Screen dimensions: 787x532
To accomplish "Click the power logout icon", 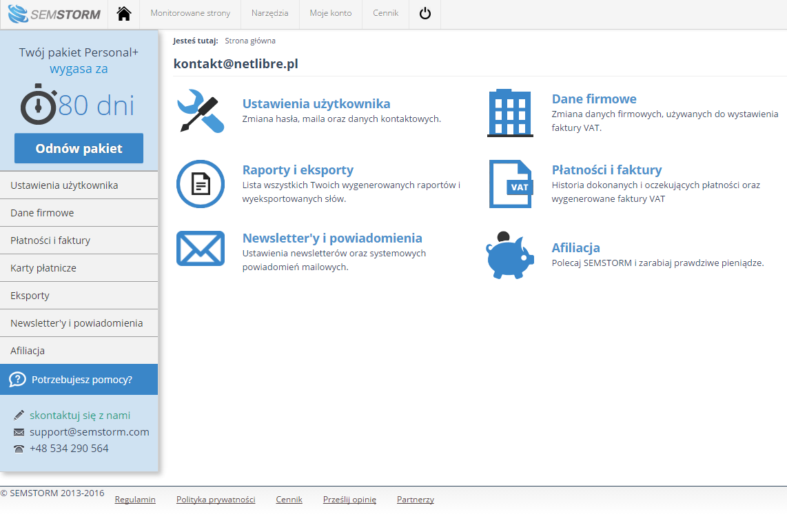I will (425, 14).
